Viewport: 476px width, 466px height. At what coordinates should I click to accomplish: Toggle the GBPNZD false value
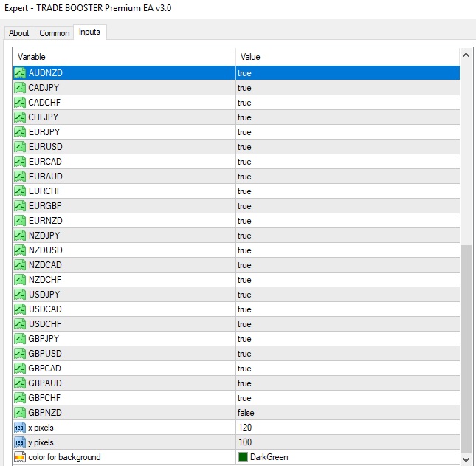245,413
